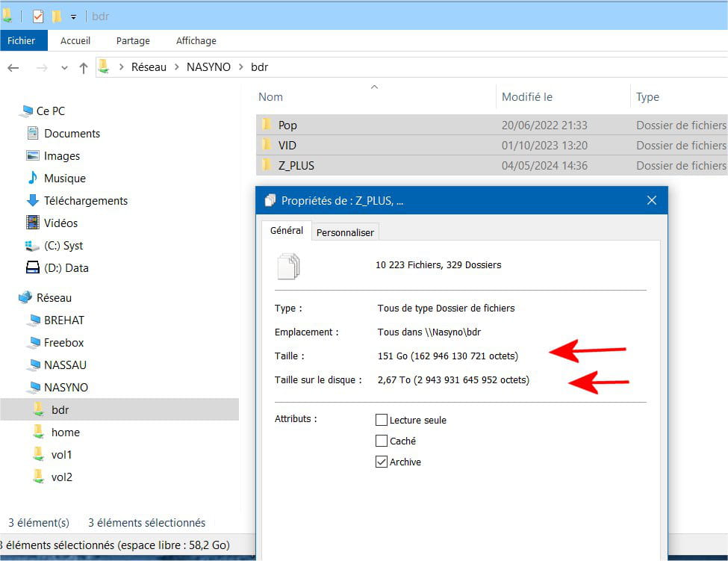Click the Explorer window folder icon in title bar
The height and width of the screenshot is (561, 728).
pyautogui.click(x=7, y=16)
